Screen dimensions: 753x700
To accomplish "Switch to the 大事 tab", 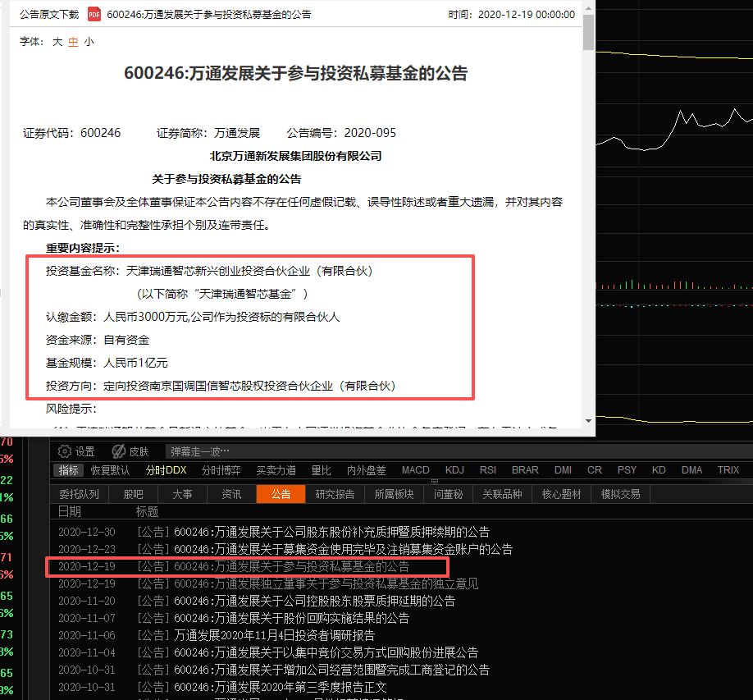I will pyautogui.click(x=182, y=494).
